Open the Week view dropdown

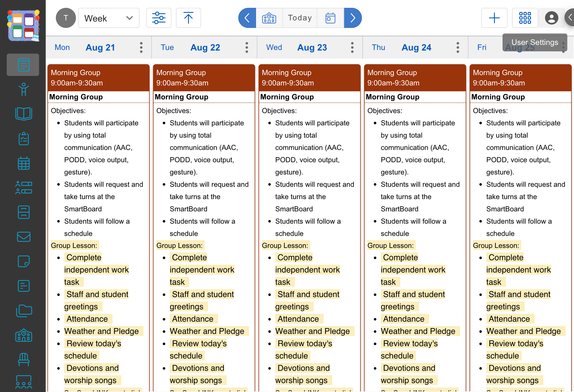click(109, 18)
